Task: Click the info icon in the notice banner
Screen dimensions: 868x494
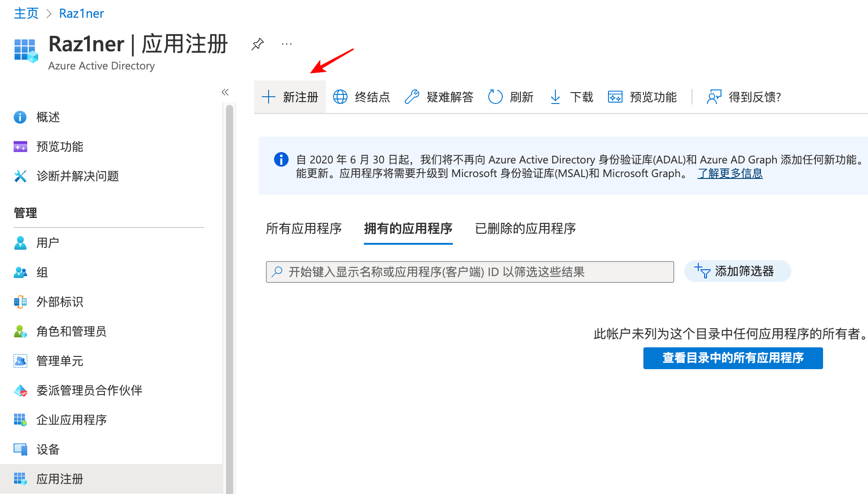Action: pyautogui.click(x=281, y=159)
